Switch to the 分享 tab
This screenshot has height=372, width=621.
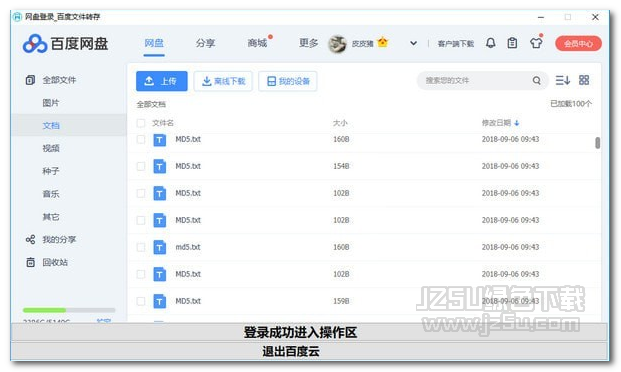coord(205,43)
